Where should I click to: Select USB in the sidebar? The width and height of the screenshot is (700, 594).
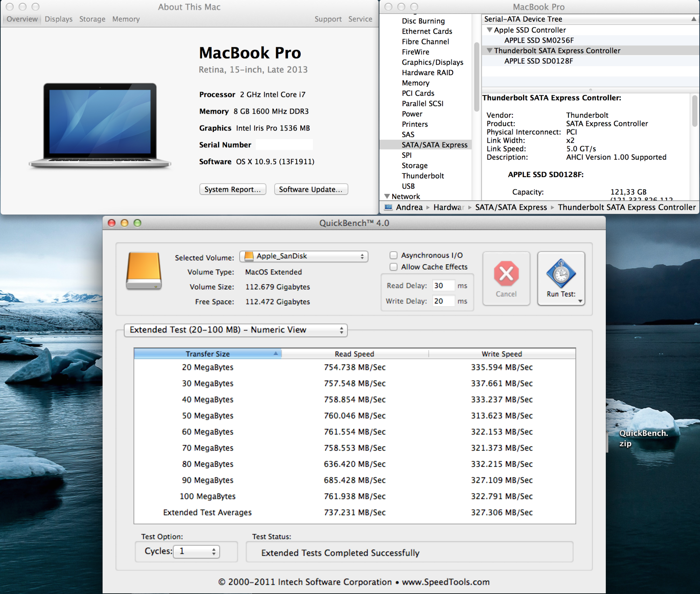click(408, 186)
